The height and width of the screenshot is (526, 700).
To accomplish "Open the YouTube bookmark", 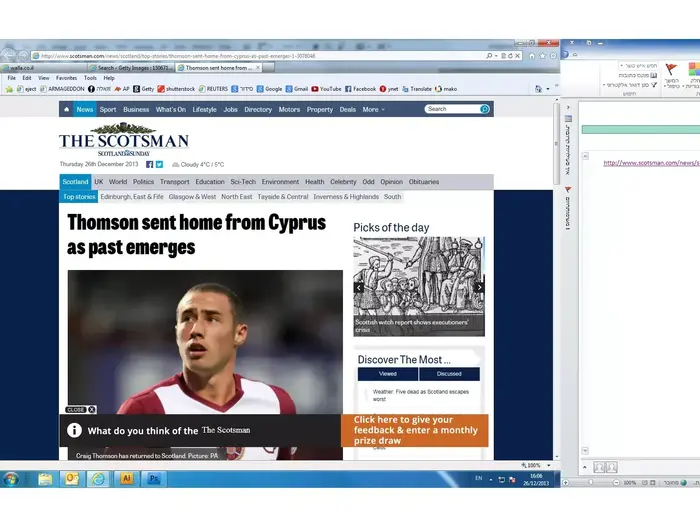I will coord(326,89).
